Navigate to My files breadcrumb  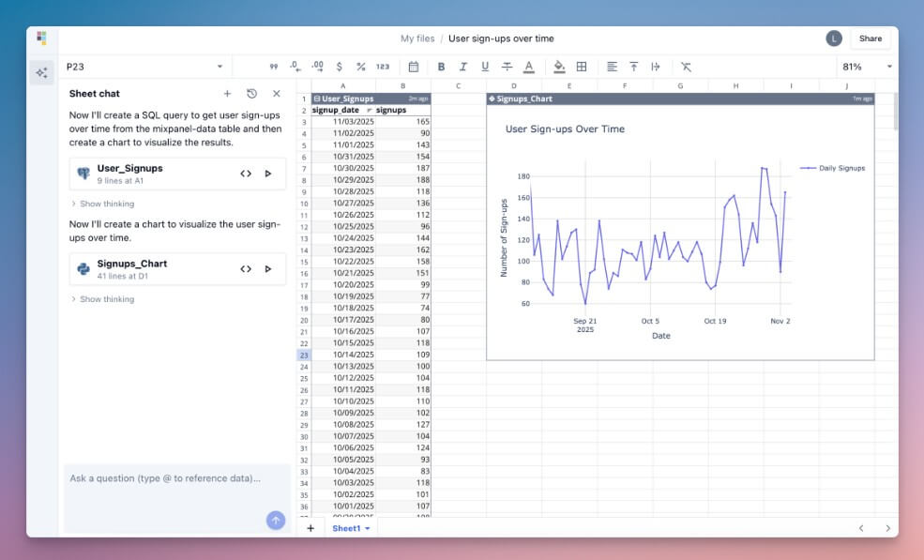click(417, 38)
